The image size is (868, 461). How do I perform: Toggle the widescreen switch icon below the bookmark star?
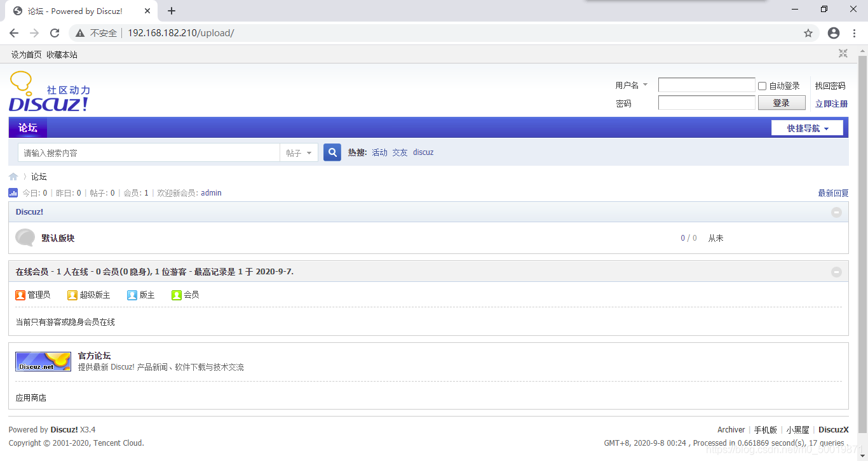click(843, 54)
